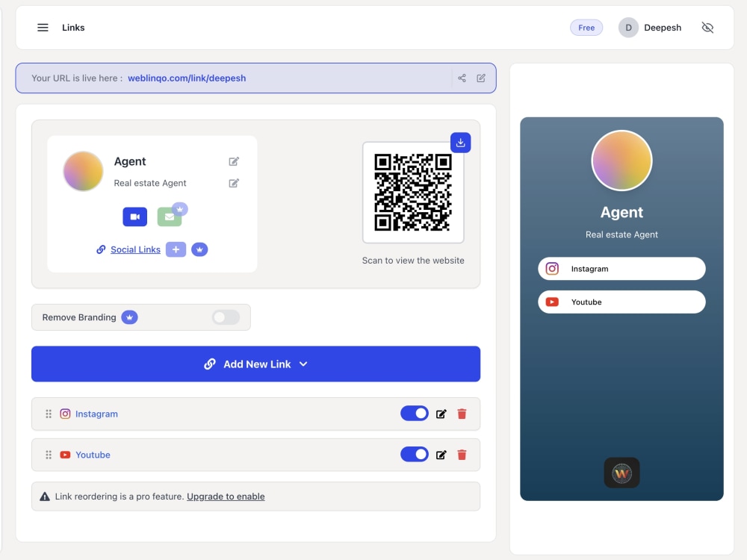Click the Agent name in preview
Image resolution: width=747 pixels, height=560 pixels.
(x=622, y=212)
